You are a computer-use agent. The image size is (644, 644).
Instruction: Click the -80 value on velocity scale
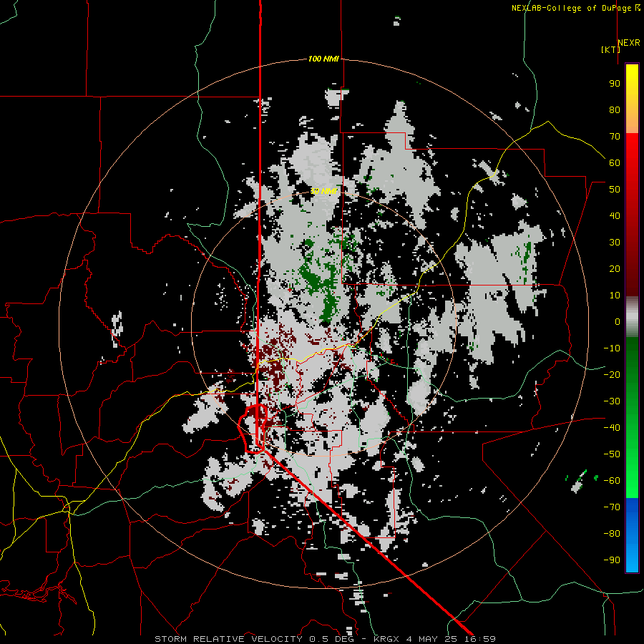pyautogui.click(x=612, y=534)
